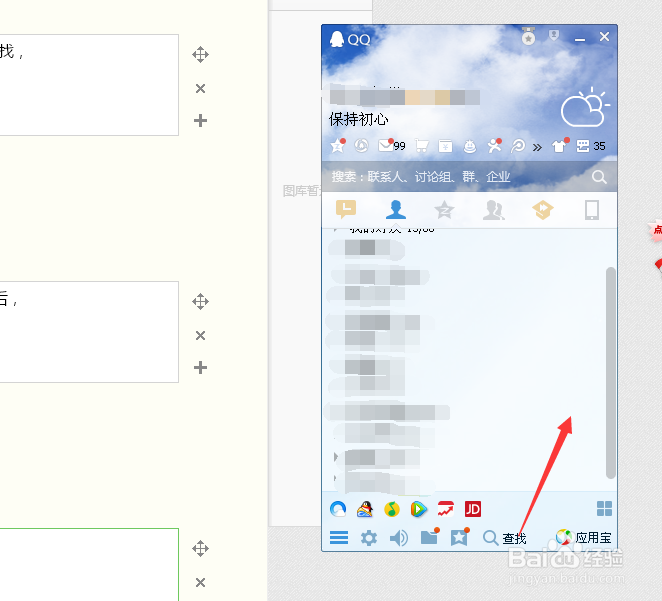Open QQ system settings gear
662x601 pixels.
(x=369, y=538)
